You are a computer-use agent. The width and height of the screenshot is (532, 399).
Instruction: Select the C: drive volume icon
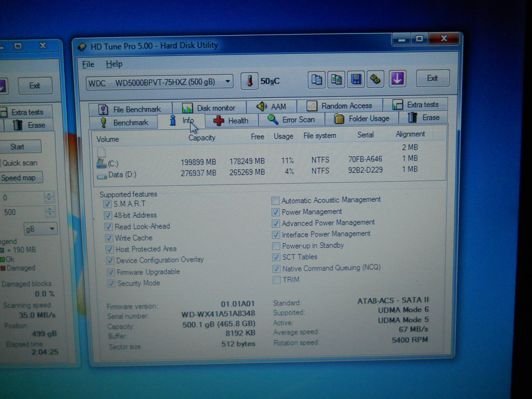click(101, 163)
